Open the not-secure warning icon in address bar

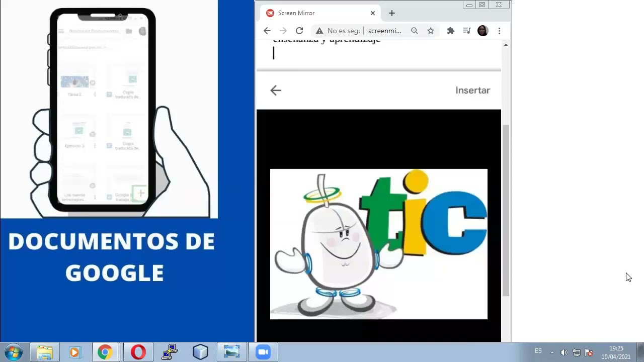tap(319, 31)
